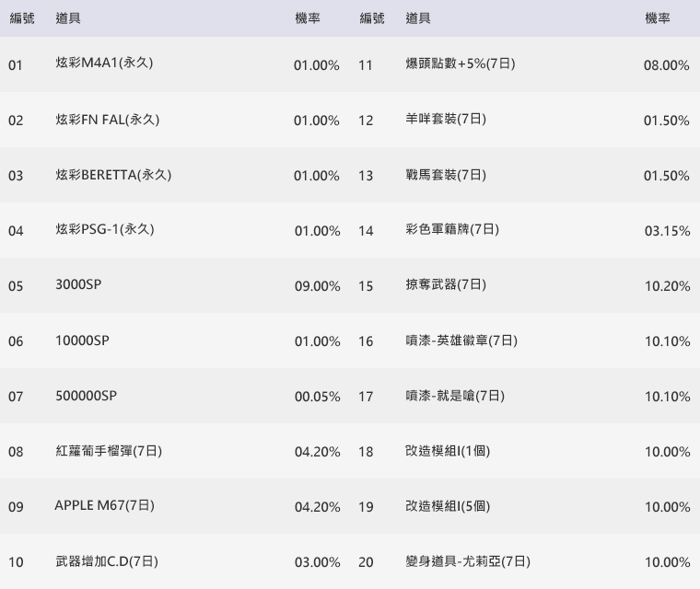
Task: Click 炫彩BERETTA(永久) in the item list
Action: click(113, 175)
